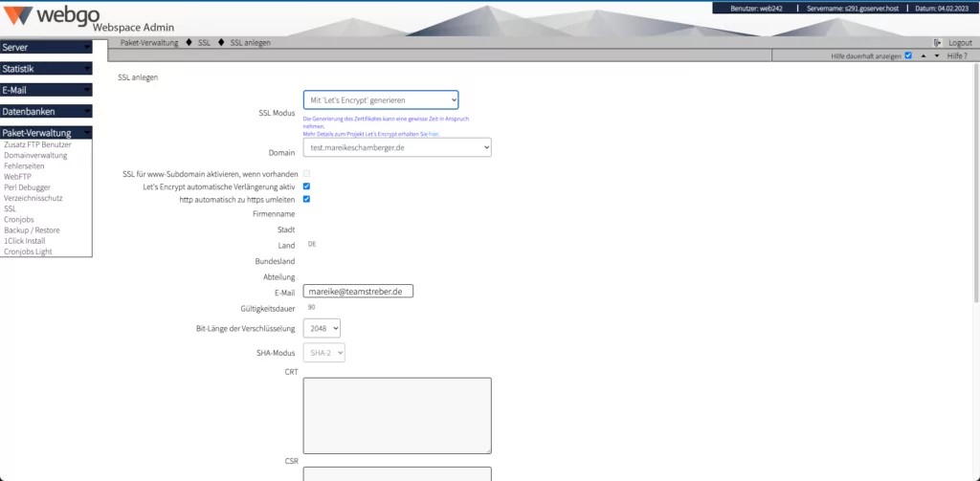Click Gültigkeitsdauer value 90
This screenshot has height=481, width=980.
[311, 307]
